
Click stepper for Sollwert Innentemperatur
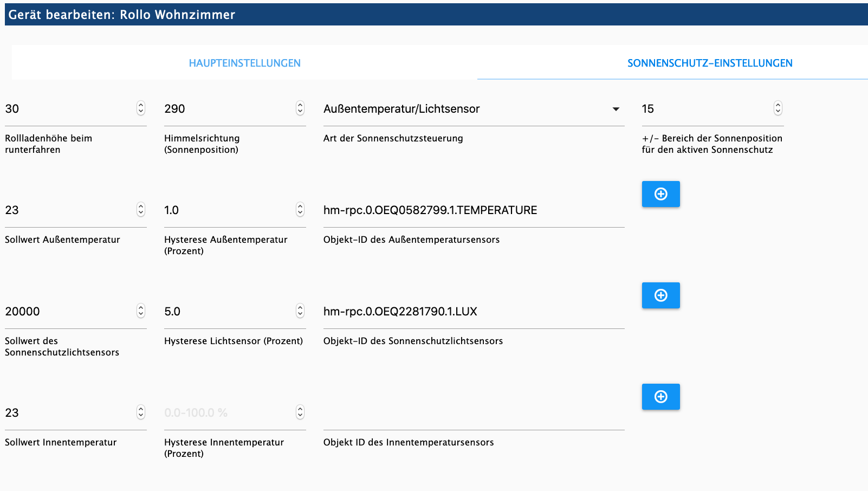point(141,412)
